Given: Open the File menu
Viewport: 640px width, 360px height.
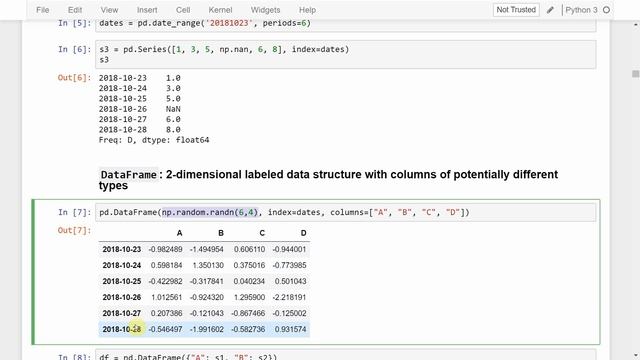Looking at the screenshot, I should click(x=42, y=10).
